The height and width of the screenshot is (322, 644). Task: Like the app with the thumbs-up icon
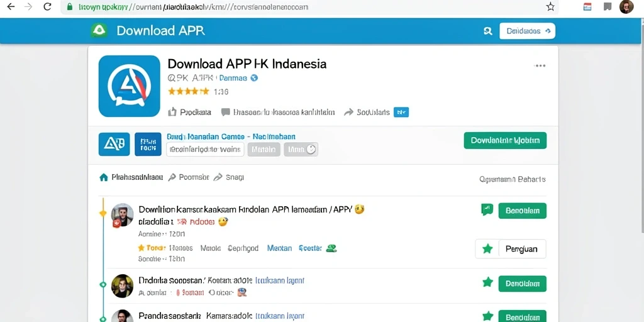click(172, 112)
